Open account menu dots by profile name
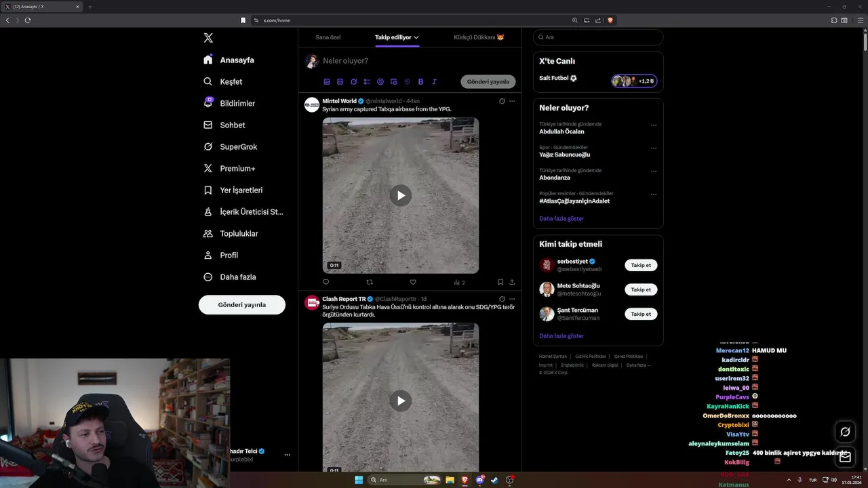This screenshot has height=488, width=868. tap(288, 455)
